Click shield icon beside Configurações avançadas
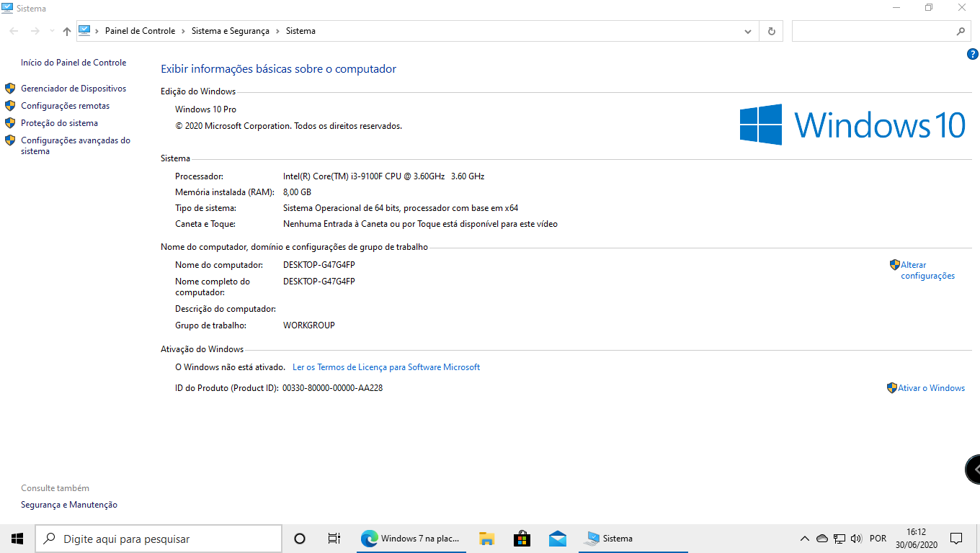 (10, 140)
